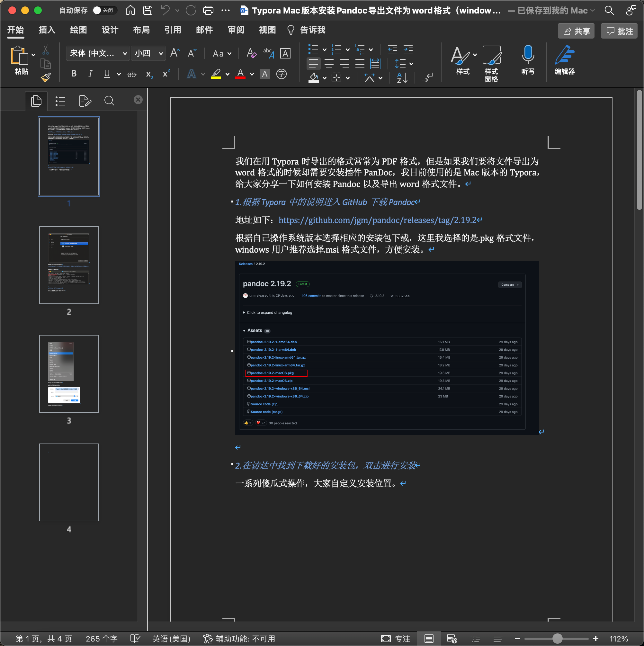Open the 引用 ribbon tab

tap(173, 30)
